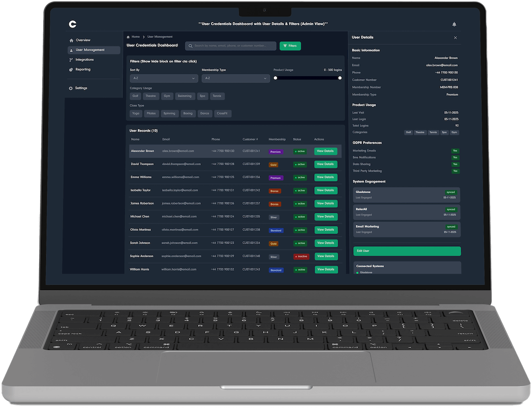View Details for David Thompson

pyautogui.click(x=326, y=164)
